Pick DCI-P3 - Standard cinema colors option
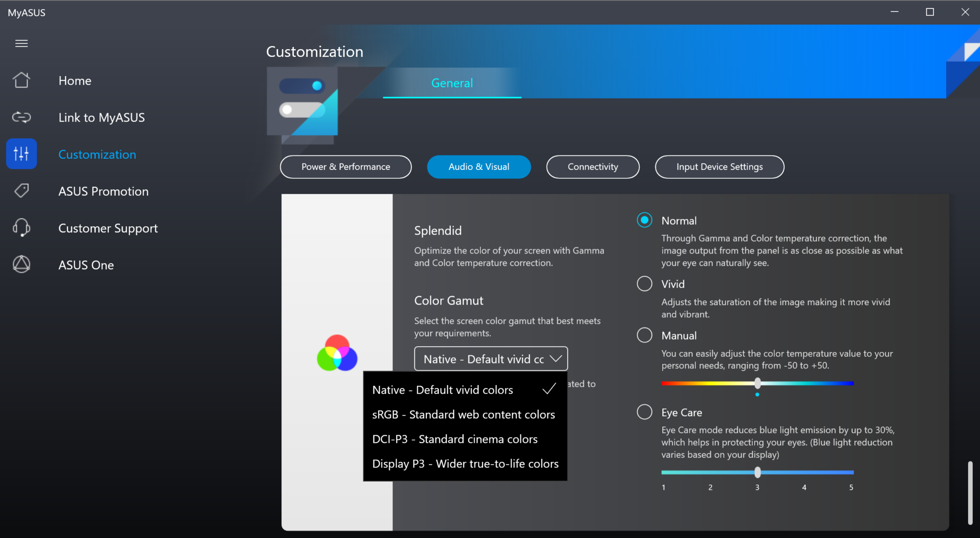 pyautogui.click(x=455, y=439)
